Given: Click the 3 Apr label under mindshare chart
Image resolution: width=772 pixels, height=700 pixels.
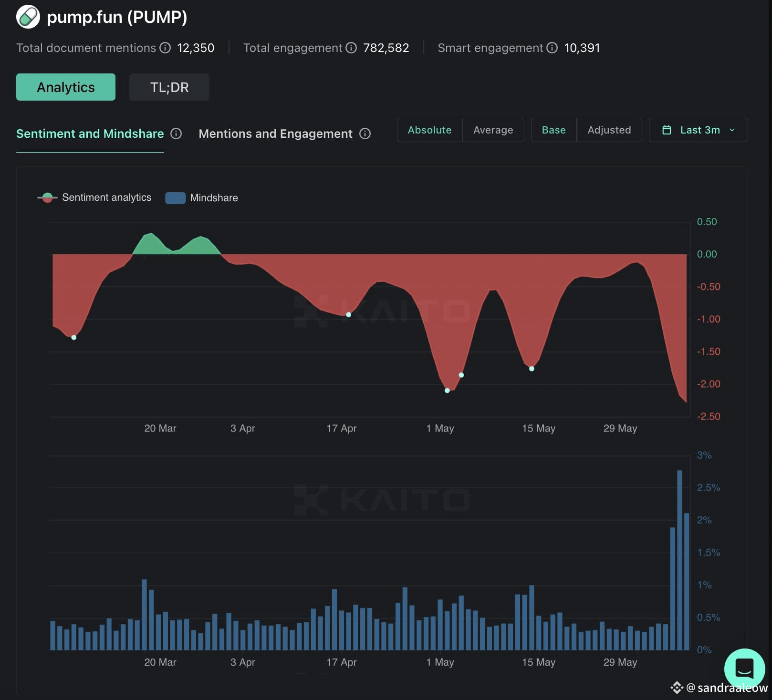Looking at the screenshot, I should 243,662.
